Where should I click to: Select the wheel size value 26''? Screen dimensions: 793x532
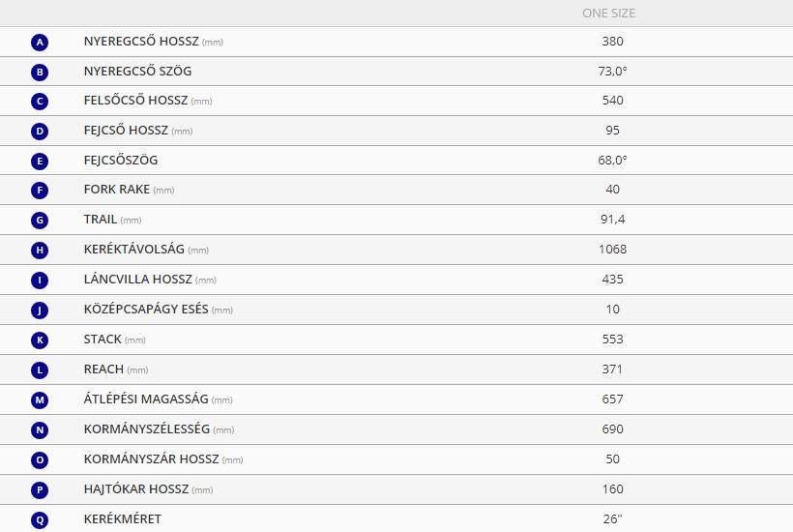pyautogui.click(x=612, y=518)
